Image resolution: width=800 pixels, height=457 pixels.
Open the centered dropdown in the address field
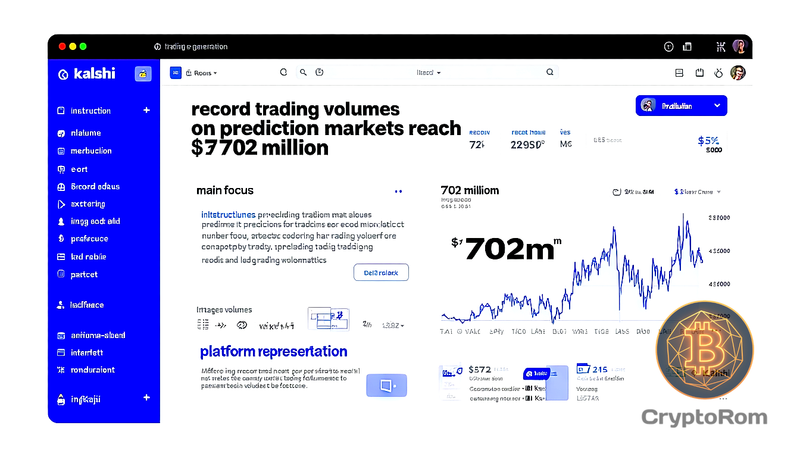[x=429, y=73]
